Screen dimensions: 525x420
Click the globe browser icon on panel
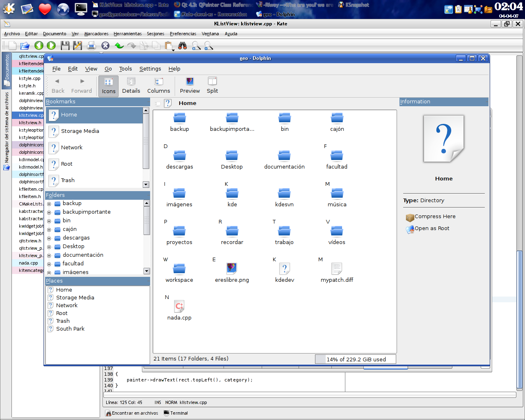coord(63,9)
